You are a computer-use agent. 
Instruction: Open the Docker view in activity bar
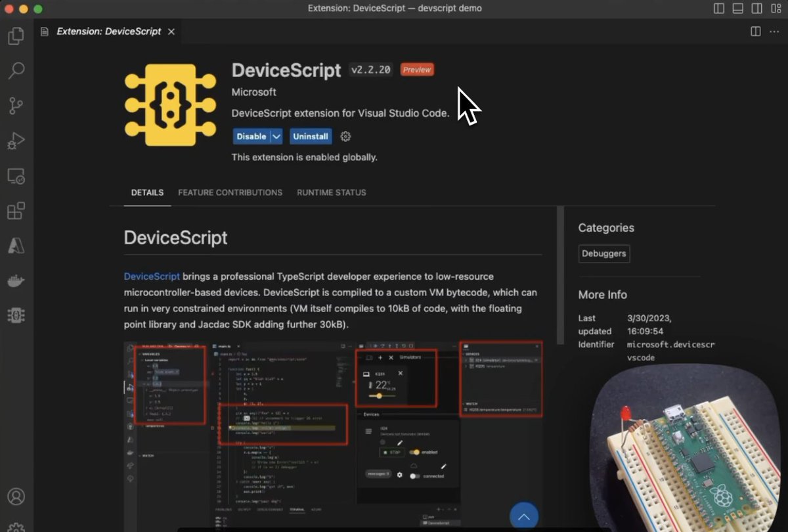[16, 280]
